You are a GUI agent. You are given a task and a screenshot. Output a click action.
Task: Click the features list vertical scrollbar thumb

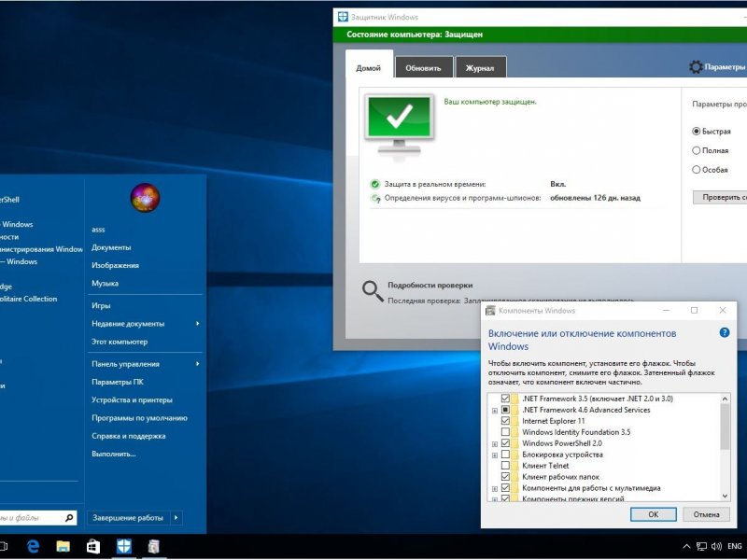725,427
